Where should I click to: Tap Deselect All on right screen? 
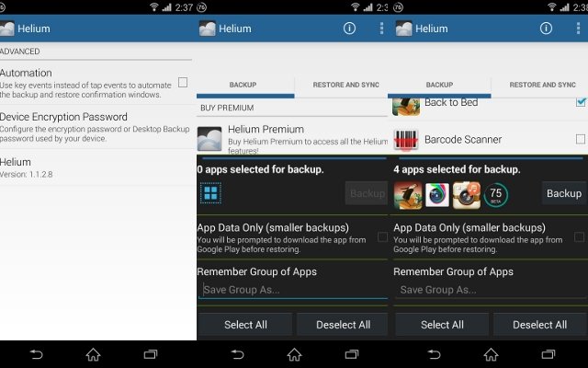click(539, 325)
